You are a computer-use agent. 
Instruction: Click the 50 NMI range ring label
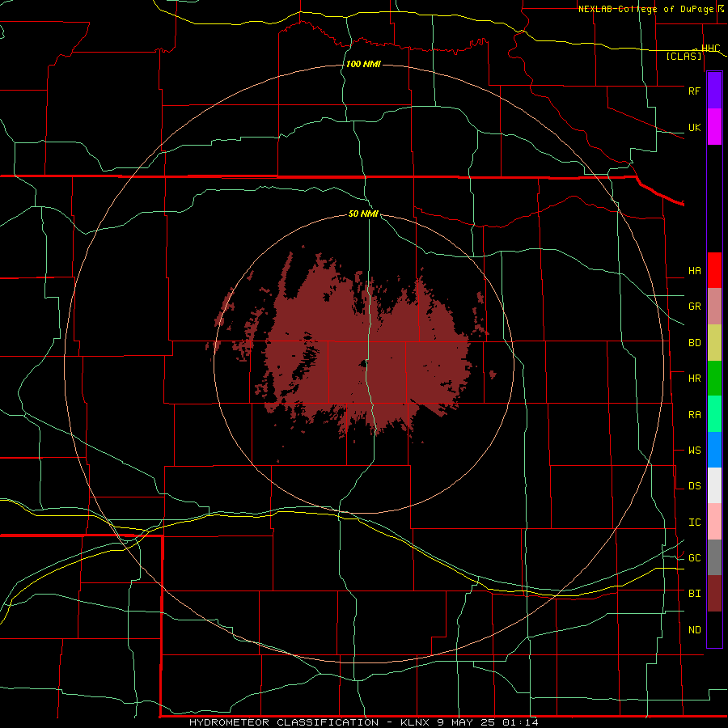[x=363, y=214]
